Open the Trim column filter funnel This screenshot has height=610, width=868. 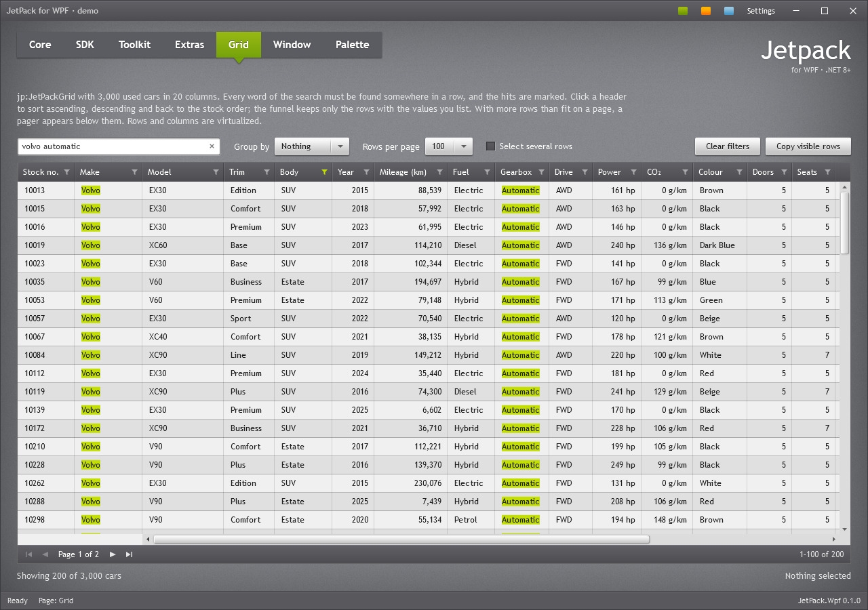[267, 172]
